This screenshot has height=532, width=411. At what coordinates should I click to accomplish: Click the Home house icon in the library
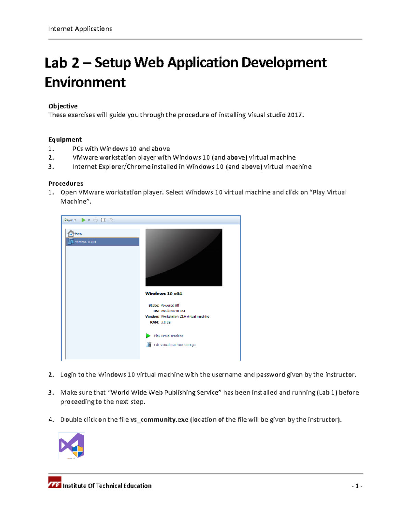coord(71,233)
